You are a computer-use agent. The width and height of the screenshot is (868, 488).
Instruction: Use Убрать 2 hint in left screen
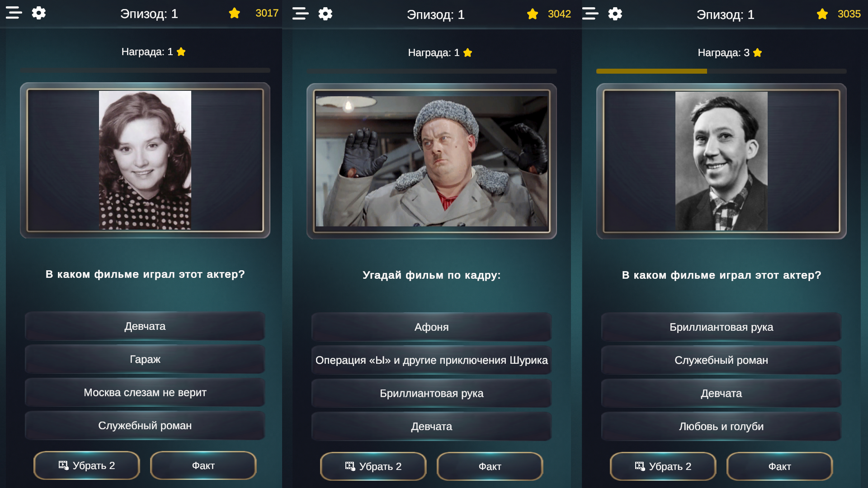pyautogui.click(x=87, y=465)
